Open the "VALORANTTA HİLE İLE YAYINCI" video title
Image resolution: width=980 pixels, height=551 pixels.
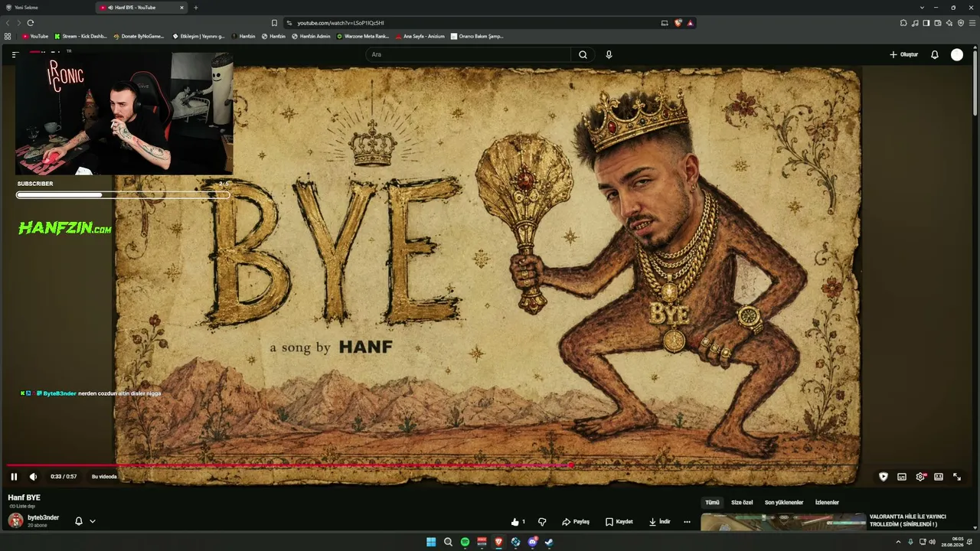[907, 520]
